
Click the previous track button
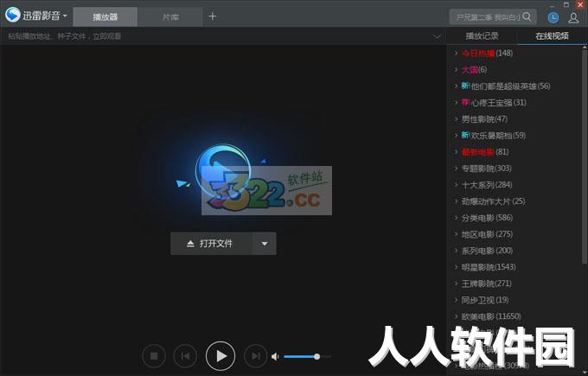tap(185, 356)
